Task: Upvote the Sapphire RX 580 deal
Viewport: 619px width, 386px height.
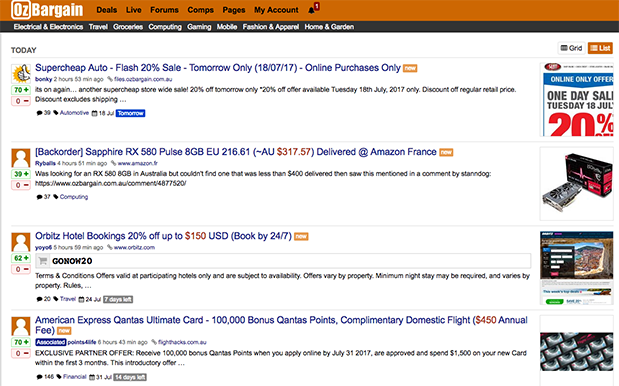Action: click(21, 174)
